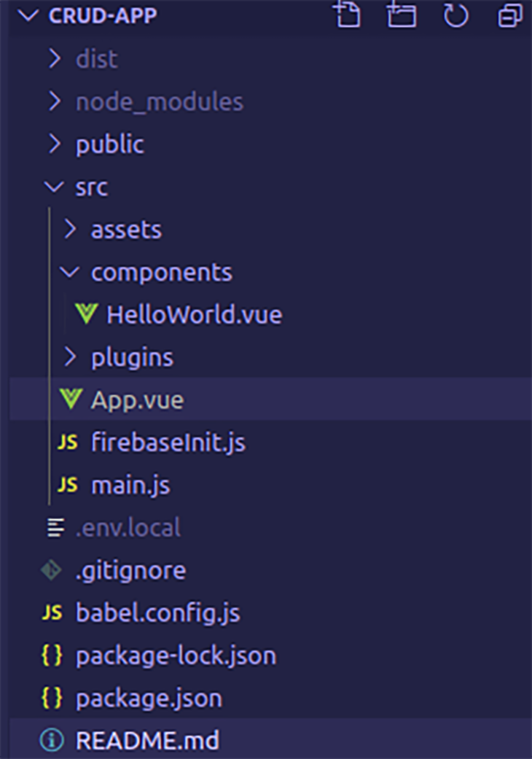This screenshot has width=532, height=759.
Task: Click the Collapse Folders icon
Action: 509,15
